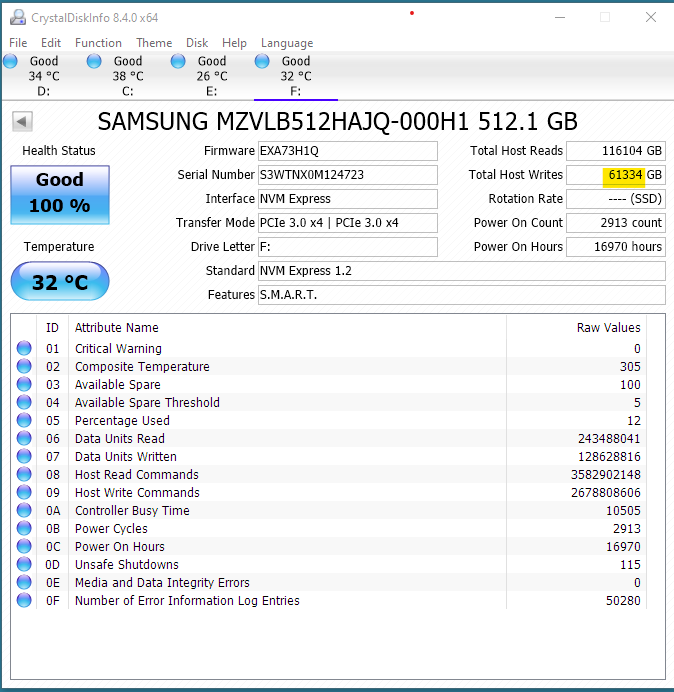Click Power On Hours value 16970 hours
Image resolution: width=674 pixels, height=692 pixels.
click(x=616, y=247)
